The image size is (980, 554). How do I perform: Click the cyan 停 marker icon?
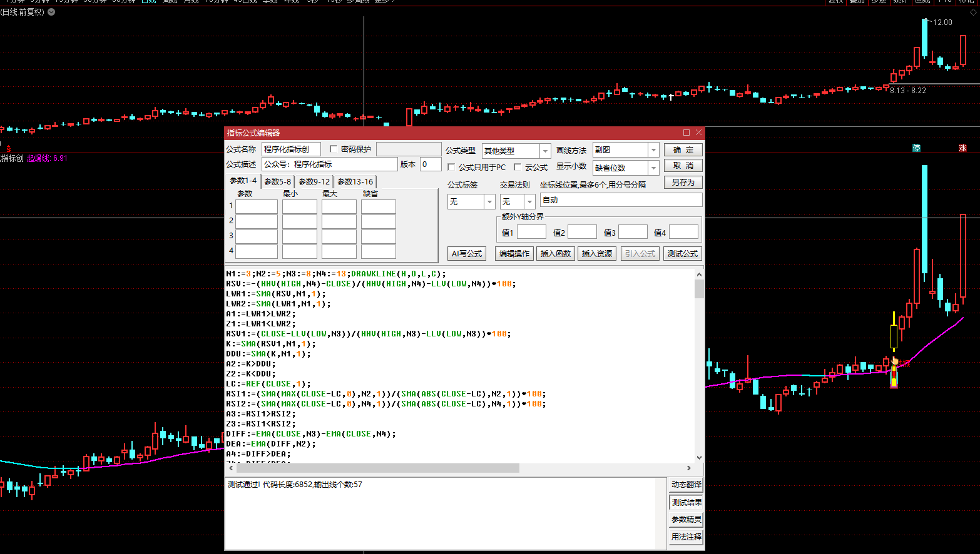pyautogui.click(x=916, y=148)
